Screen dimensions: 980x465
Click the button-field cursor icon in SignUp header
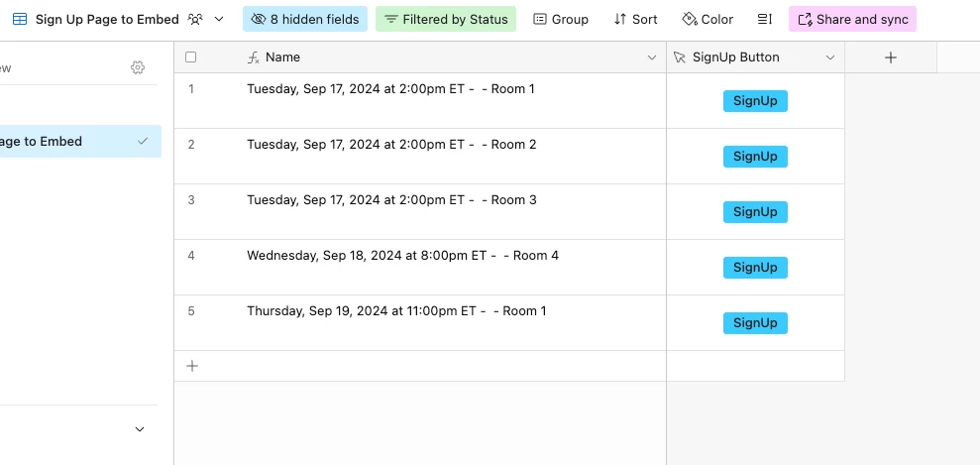pyautogui.click(x=680, y=58)
